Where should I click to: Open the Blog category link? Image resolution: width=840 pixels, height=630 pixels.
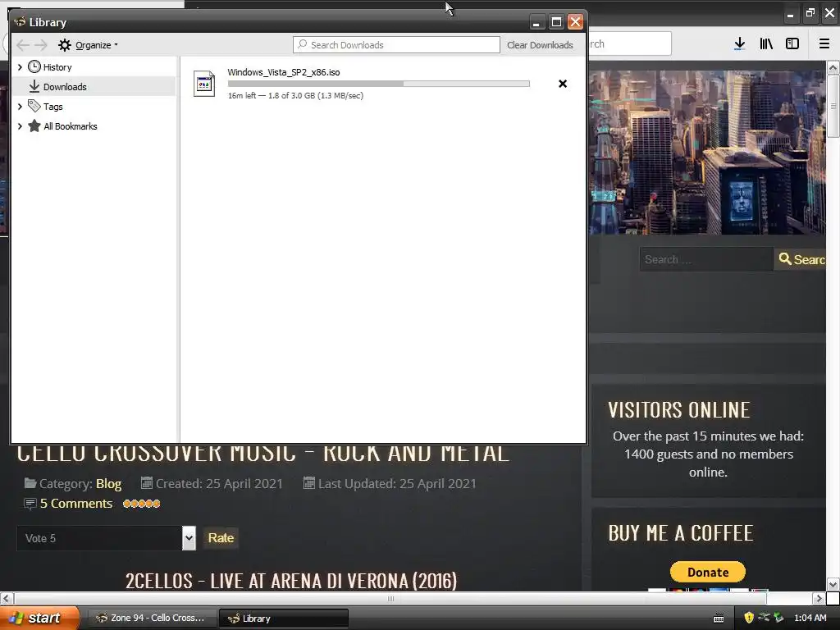point(109,484)
